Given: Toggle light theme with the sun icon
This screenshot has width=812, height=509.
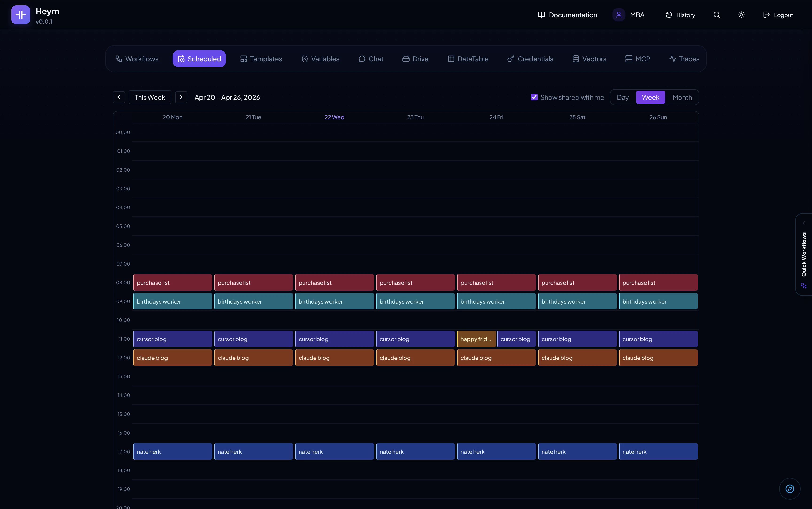Looking at the screenshot, I should (x=741, y=15).
